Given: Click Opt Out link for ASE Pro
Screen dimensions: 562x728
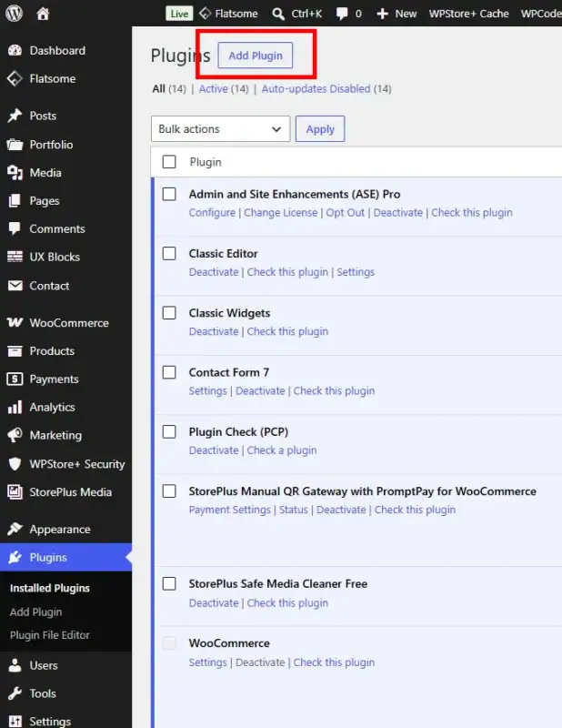Looking at the screenshot, I should [346, 213].
